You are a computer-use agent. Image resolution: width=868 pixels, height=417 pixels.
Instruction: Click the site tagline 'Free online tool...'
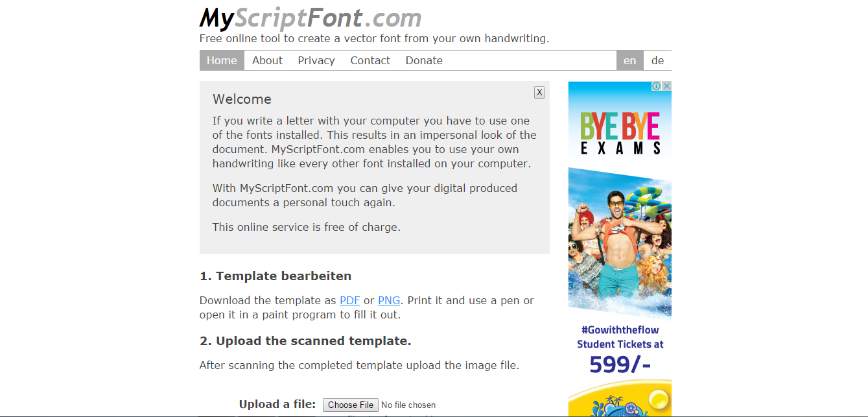pos(374,38)
